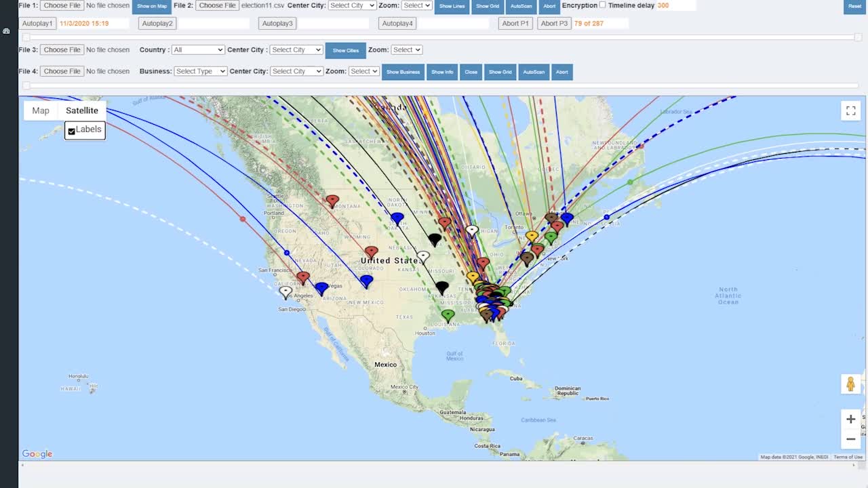Open File 2 Zoom dropdown
Viewport: 868px width, 488px height.
pos(416,5)
